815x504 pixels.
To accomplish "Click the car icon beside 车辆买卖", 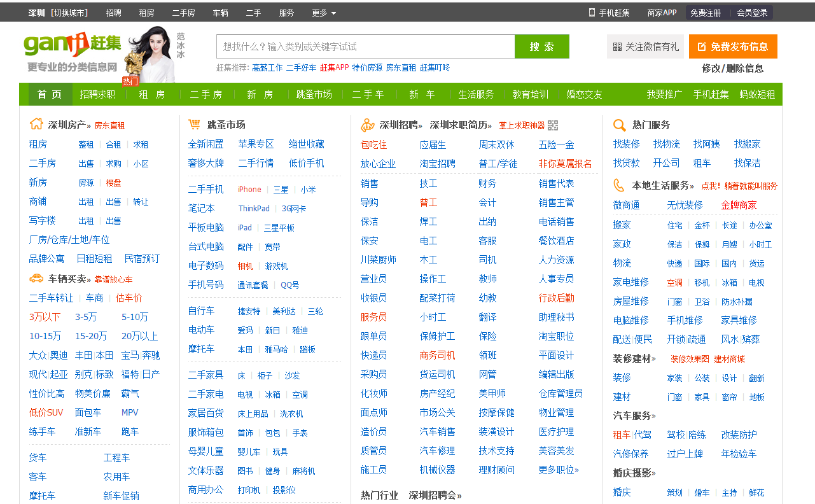I will (x=36, y=278).
